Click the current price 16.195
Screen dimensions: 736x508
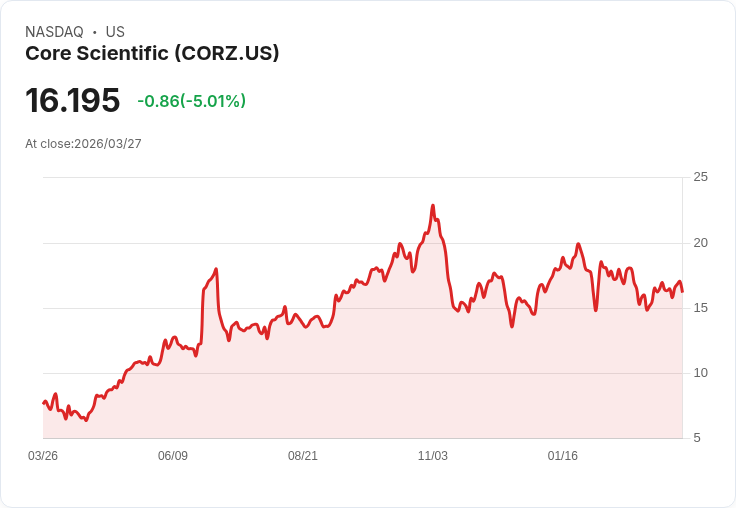[73, 100]
